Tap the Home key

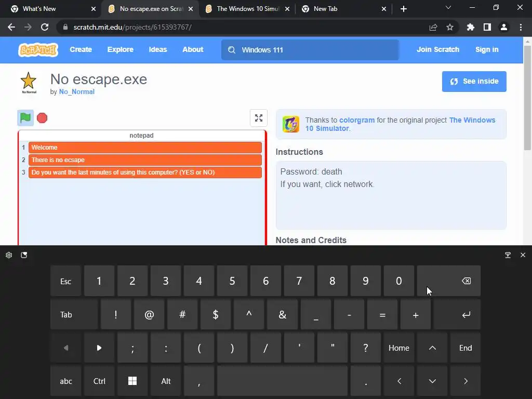(x=399, y=348)
